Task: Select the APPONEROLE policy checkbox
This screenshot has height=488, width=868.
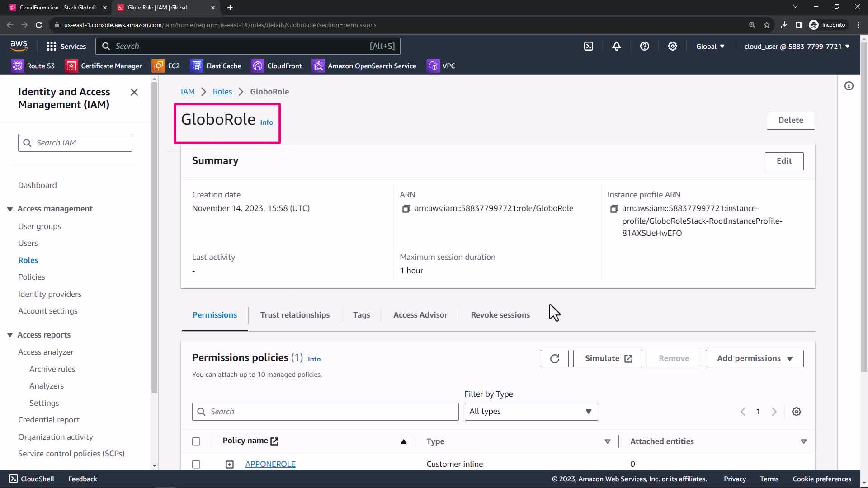Action: click(x=196, y=464)
